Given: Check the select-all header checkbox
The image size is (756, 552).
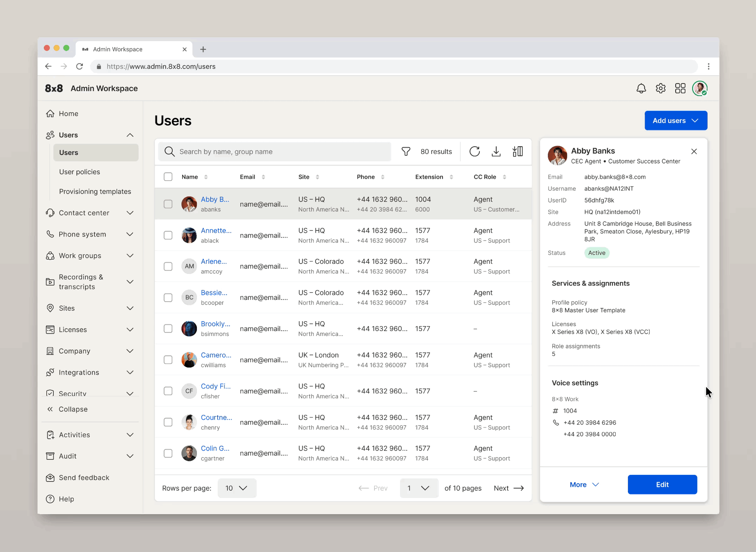Looking at the screenshot, I should (168, 177).
